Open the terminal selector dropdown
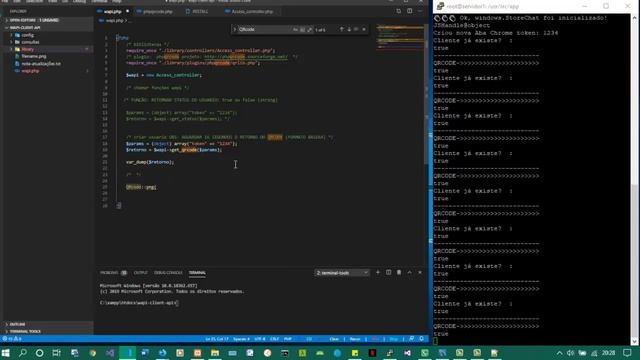 pyautogui.click(x=342, y=273)
